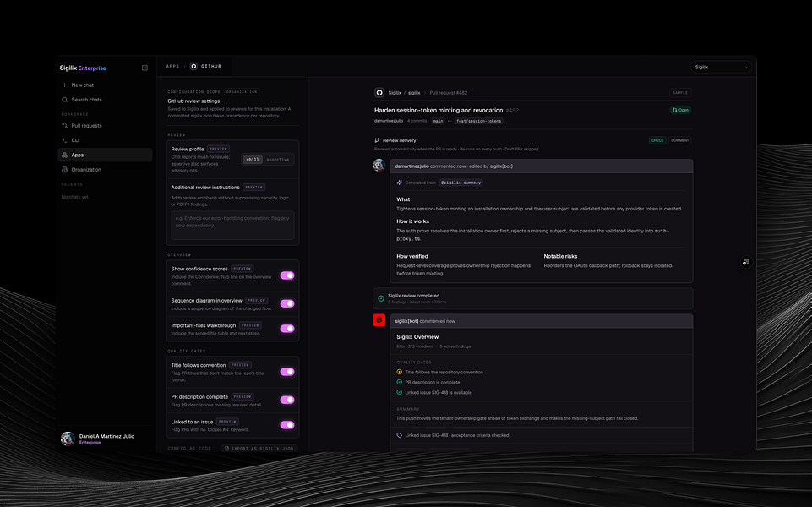Image resolution: width=812 pixels, height=507 pixels.
Task: Toggle Title follows convention switch
Action: click(287, 372)
